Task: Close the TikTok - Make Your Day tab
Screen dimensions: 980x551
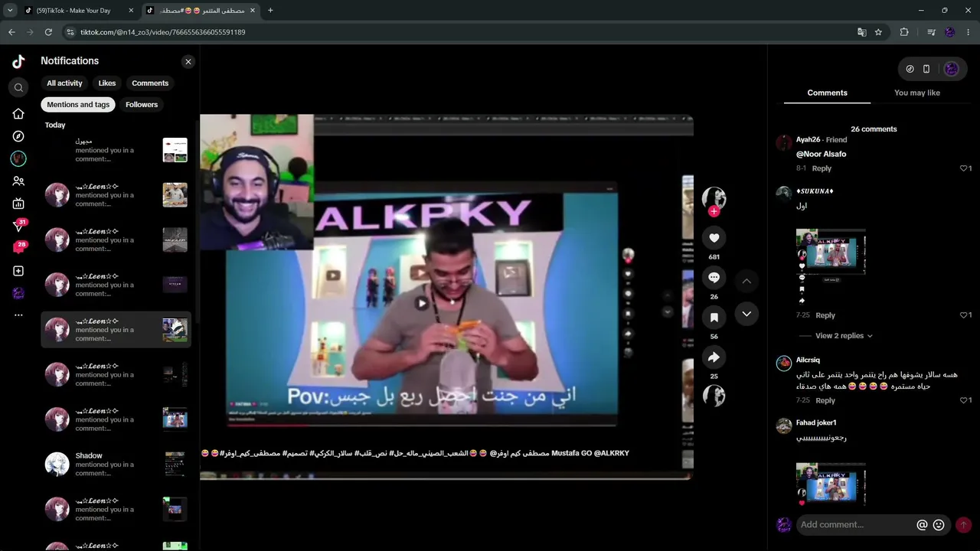Action: coord(131,11)
